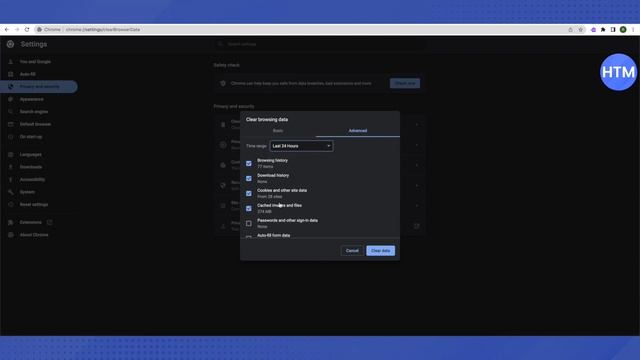
Task: Uncheck the Browsing history checkbox
Action: tap(249, 163)
